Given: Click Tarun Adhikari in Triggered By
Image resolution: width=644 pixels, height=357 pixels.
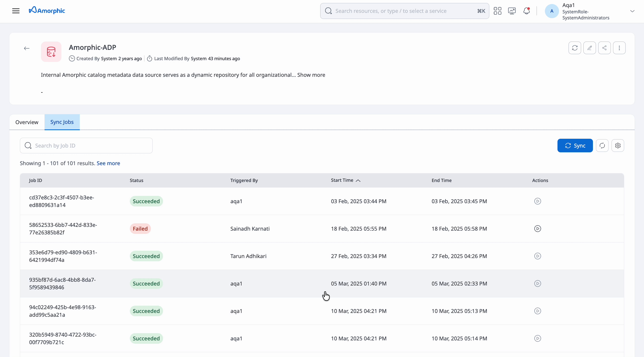Looking at the screenshot, I should (248, 256).
